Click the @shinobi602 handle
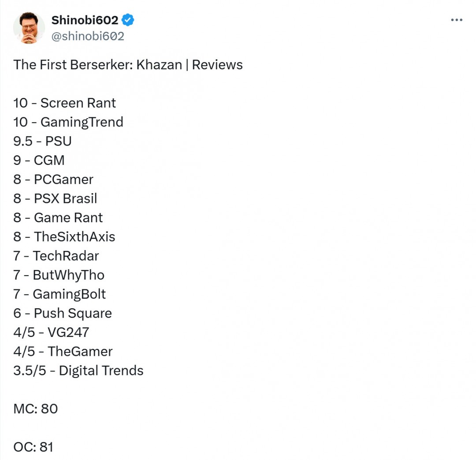476x460 pixels. [x=88, y=36]
